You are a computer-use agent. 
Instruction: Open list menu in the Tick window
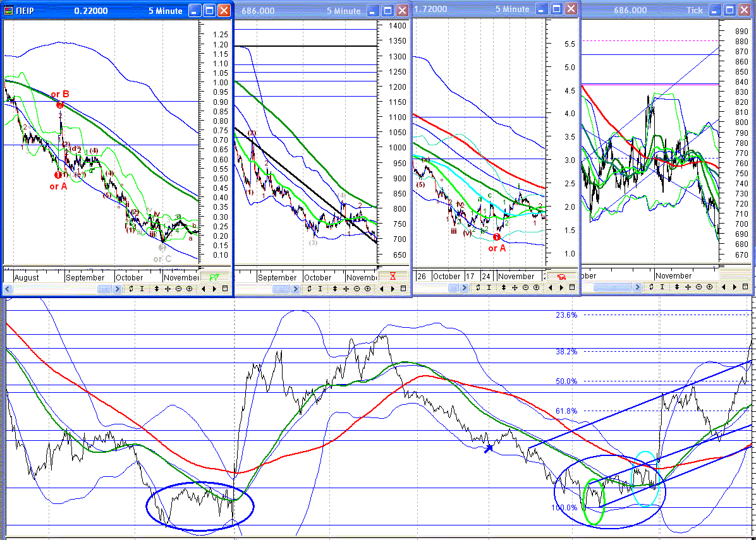pos(745,287)
